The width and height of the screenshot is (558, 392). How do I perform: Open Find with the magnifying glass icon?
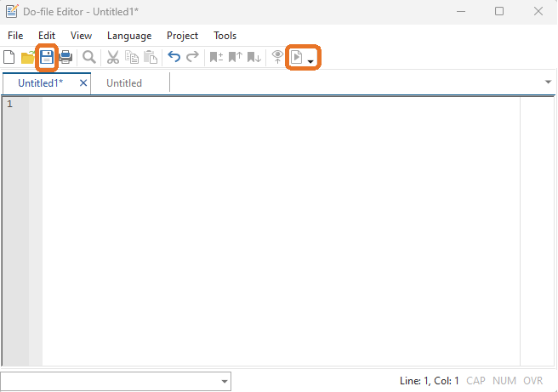tap(89, 58)
